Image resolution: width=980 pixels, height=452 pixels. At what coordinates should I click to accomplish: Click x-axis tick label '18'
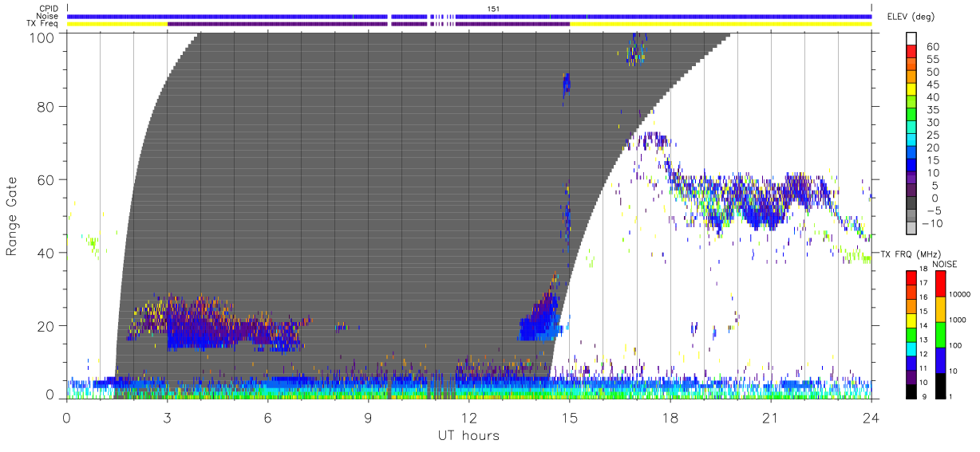click(x=670, y=417)
